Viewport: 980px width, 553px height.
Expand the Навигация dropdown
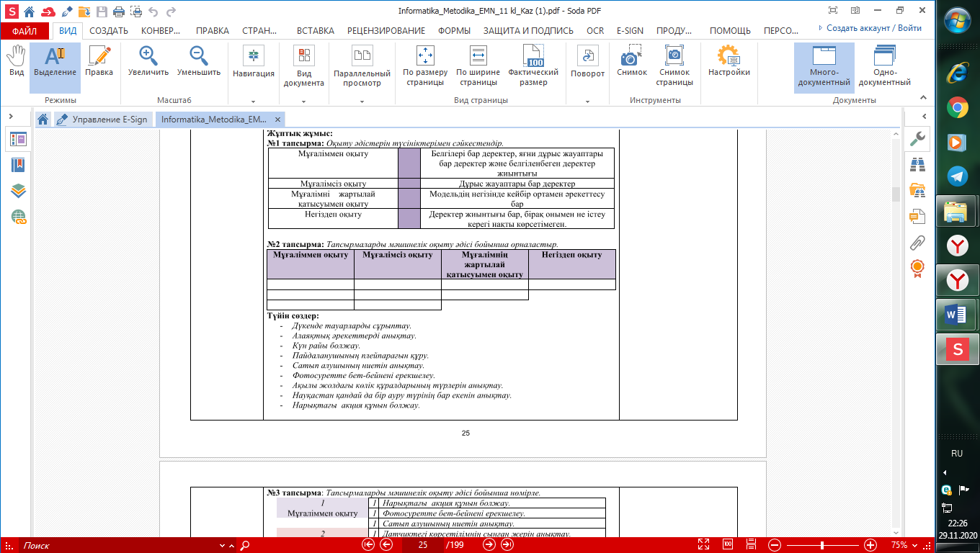click(x=254, y=102)
